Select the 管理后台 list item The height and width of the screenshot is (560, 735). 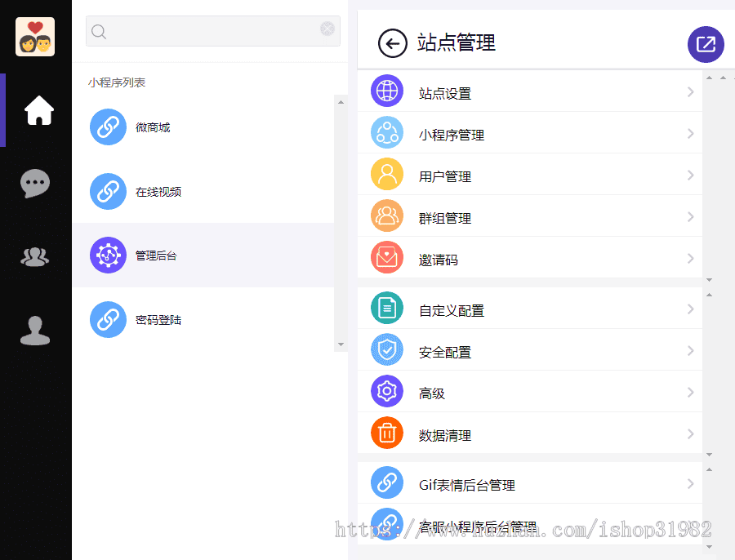tap(203, 256)
